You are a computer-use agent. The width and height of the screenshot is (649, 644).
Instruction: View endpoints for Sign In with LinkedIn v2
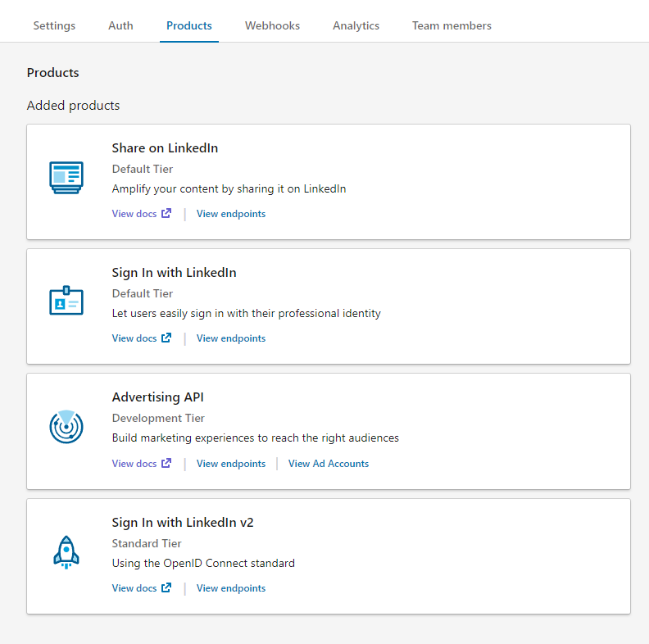coord(231,588)
